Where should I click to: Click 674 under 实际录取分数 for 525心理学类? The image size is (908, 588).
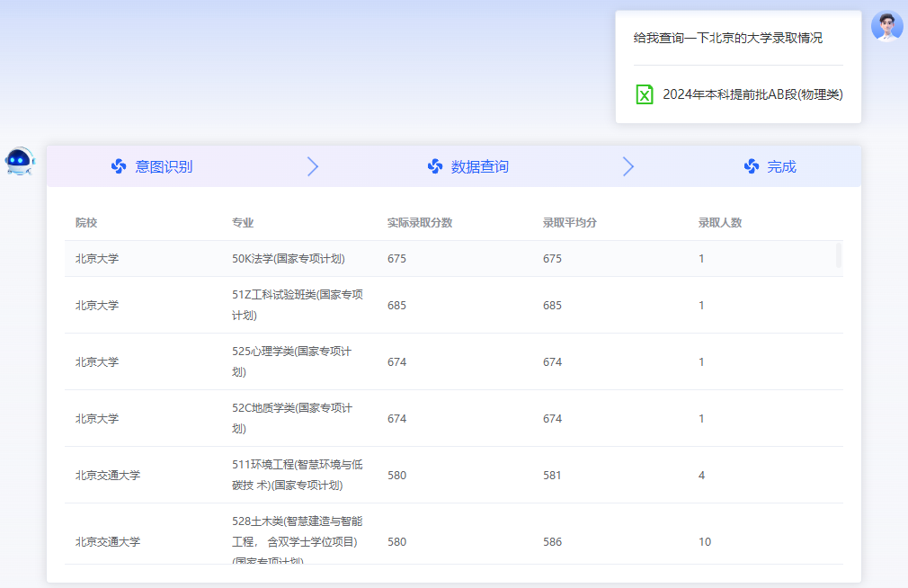[396, 362]
